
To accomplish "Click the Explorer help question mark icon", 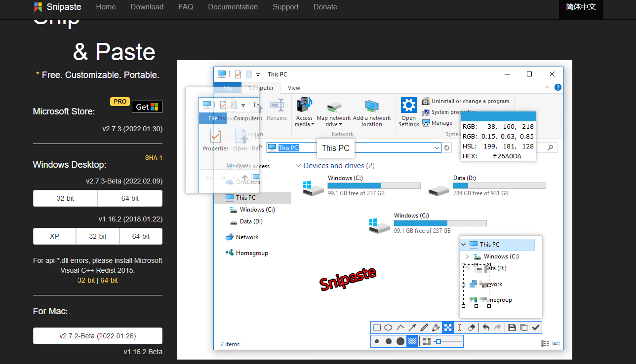I will 558,87.
